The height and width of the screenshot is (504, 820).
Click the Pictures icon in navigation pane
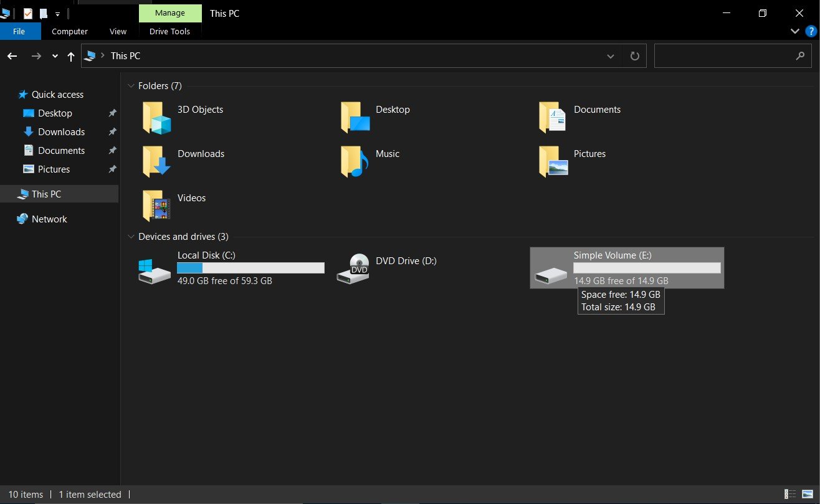click(x=28, y=169)
